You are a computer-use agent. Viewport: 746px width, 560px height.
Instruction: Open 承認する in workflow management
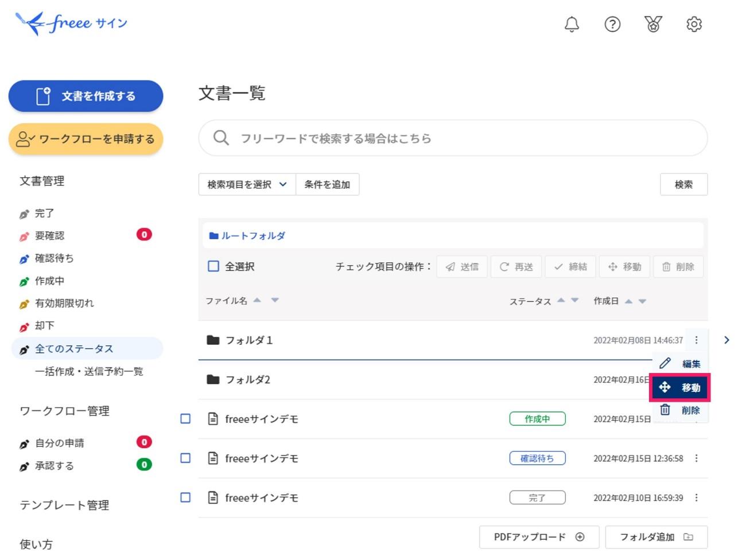54,466
